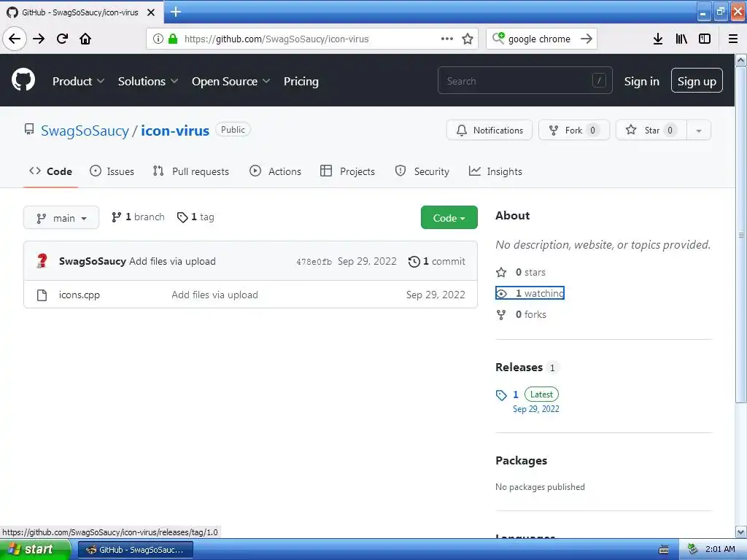Image resolution: width=747 pixels, height=560 pixels.
Task: Click the system tray network icon
Action: tap(693, 550)
